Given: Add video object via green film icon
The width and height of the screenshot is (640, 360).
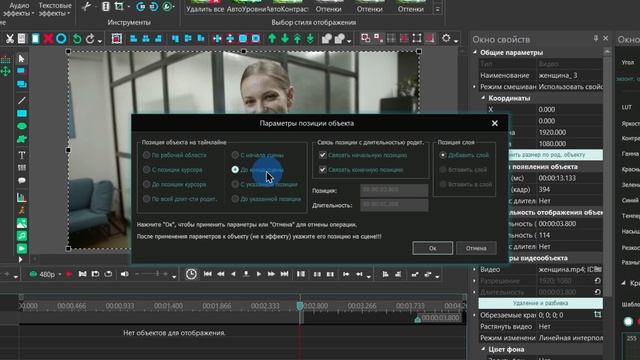Looking at the screenshot, I should coord(22,249).
